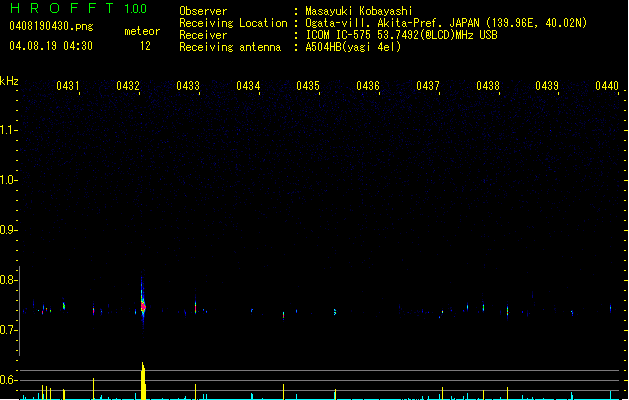Image resolution: width=629 pixels, height=400 pixels.
Task: Click the meteor count value 12
Action: coord(145,46)
